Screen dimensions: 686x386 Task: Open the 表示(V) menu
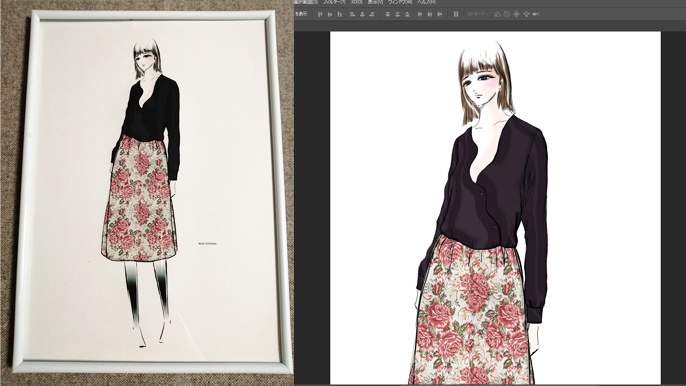tap(375, 2)
